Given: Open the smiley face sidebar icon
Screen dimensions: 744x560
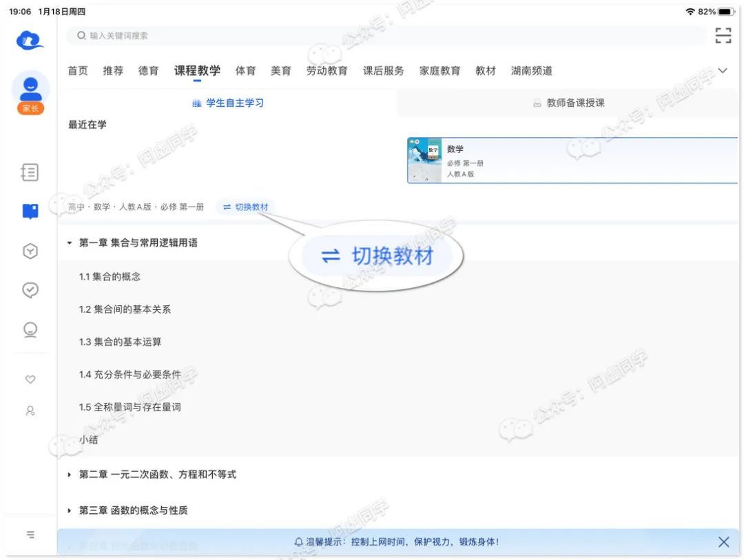Looking at the screenshot, I should pos(30,329).
